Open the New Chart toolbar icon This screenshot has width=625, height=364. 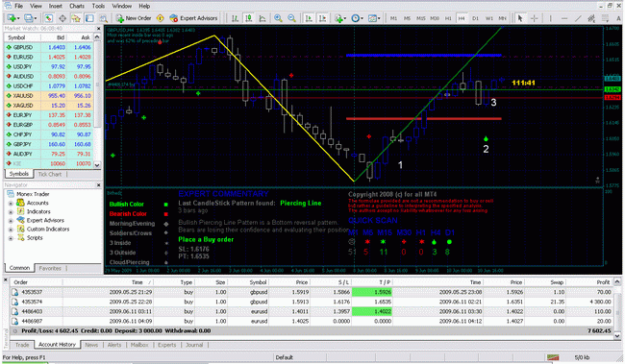click(12, 18)
